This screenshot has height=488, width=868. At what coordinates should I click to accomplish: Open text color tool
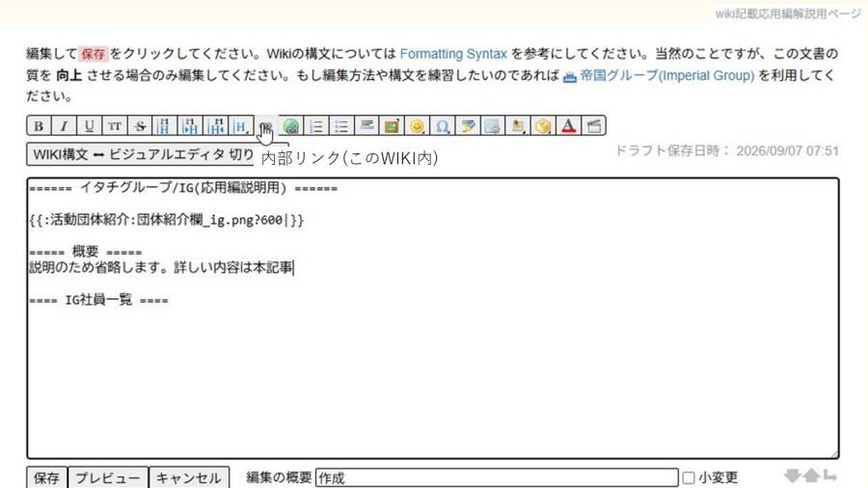pos(568,126)
